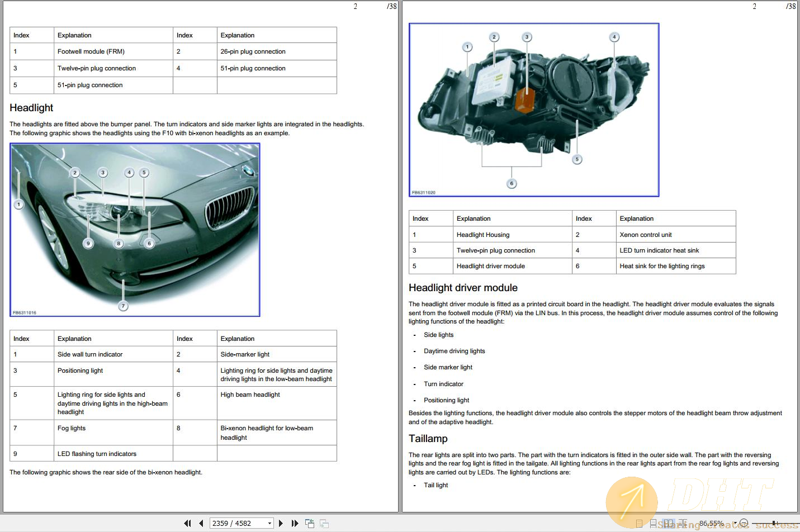Adjust the zoom slider handle
800x532 pixels.
click(774, 523)
